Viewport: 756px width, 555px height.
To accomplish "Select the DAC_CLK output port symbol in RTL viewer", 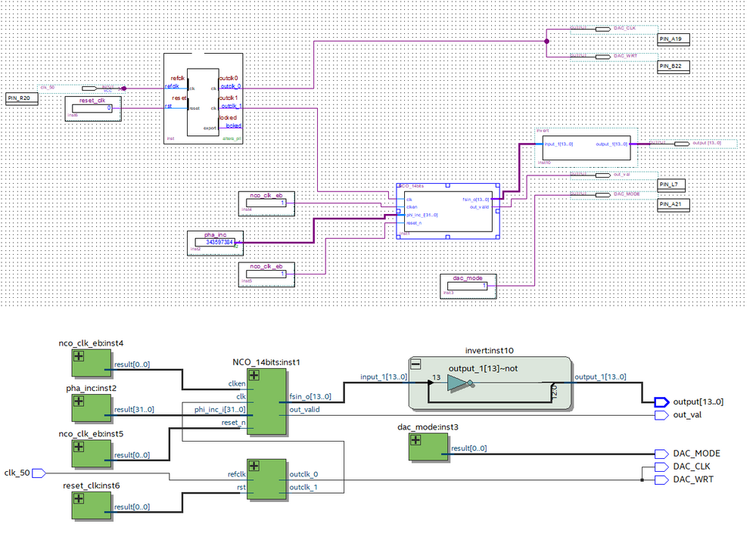I will point(662,467).
